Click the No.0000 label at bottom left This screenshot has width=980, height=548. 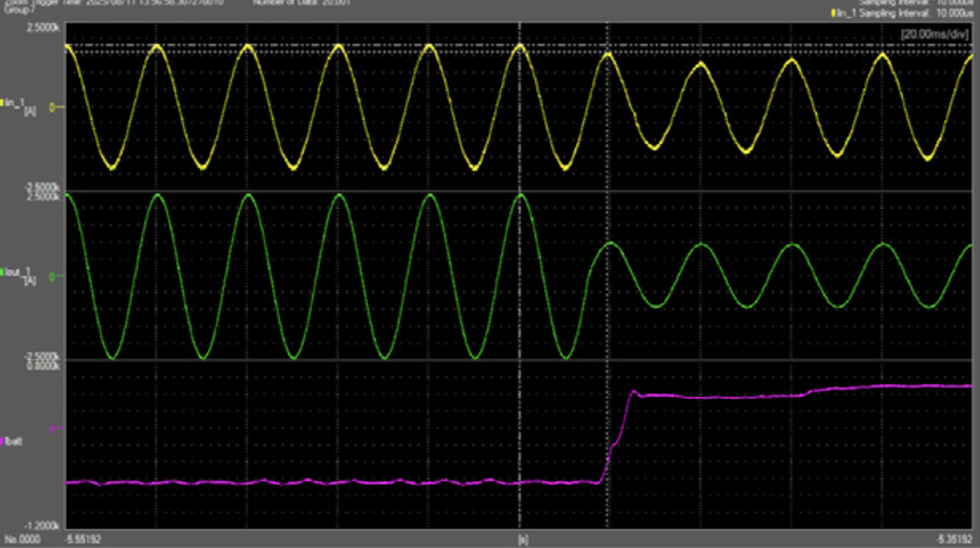click(22, 539)
